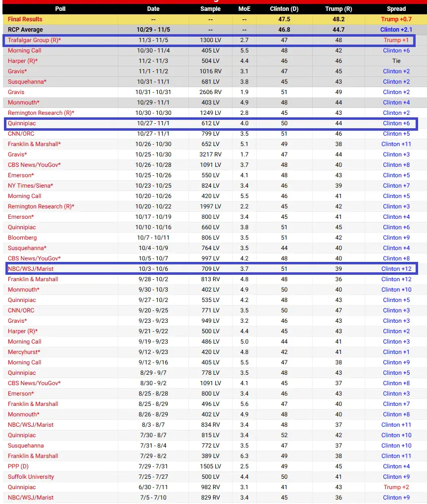Select the 7/25 - 7/27 date cell
The width and height of the screenshot is (427, 504).
(153, 477)
